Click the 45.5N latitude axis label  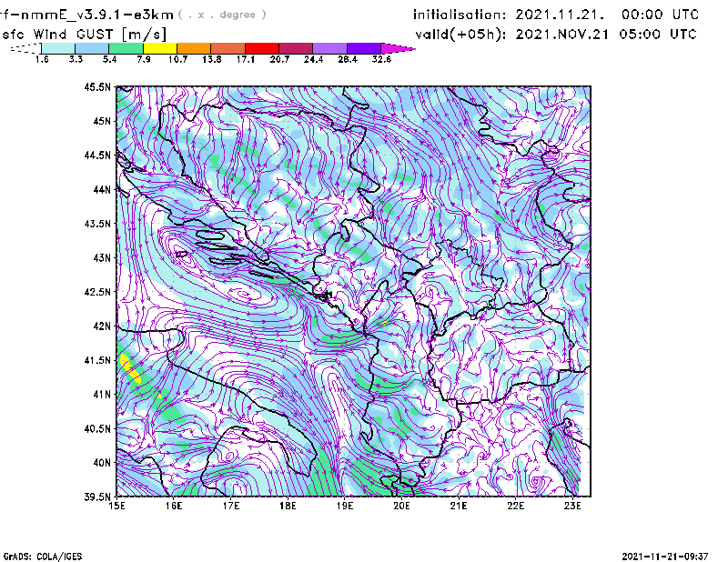pos(97,86)
